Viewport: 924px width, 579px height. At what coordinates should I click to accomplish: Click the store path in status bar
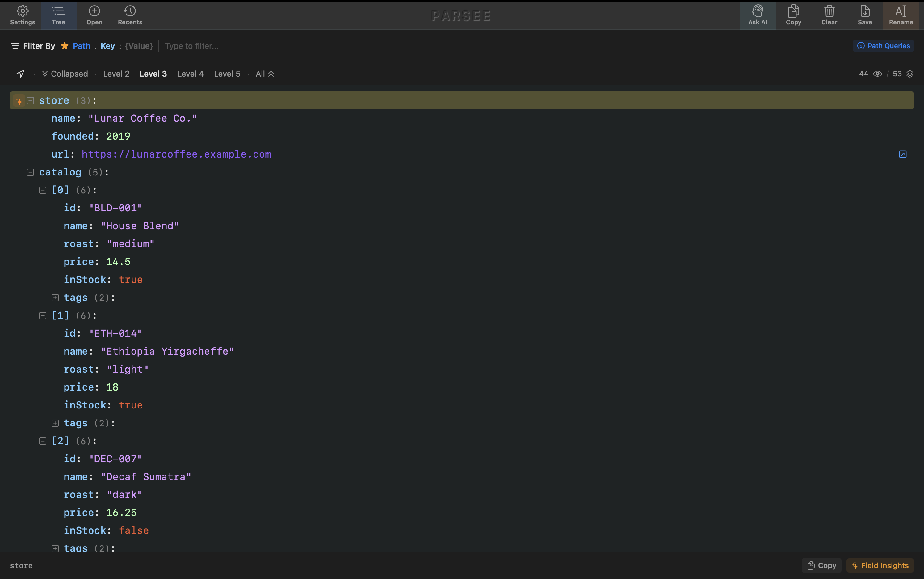click(21, 566)
